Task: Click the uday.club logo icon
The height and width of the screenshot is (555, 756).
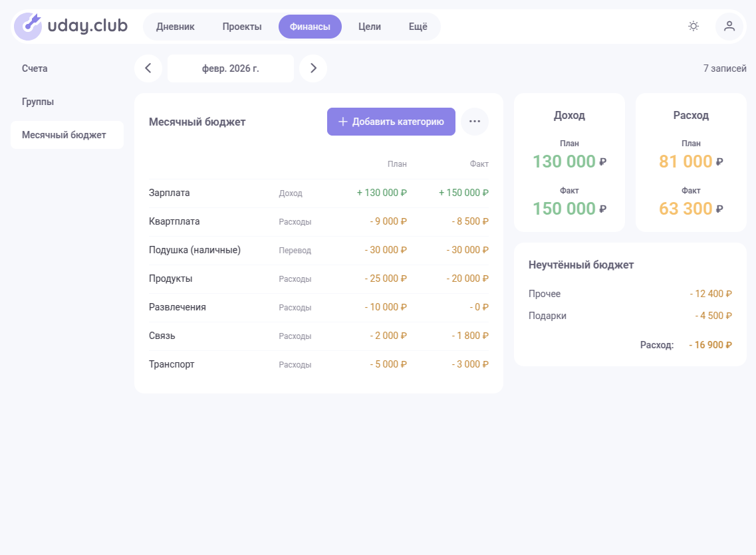Action: click(x=28, y=26)
